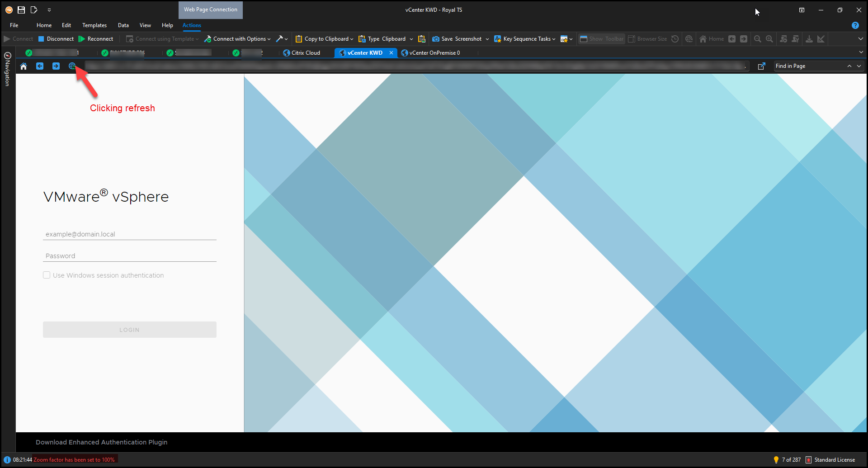Click the Standard License icon
The image size is (868, 468).
(809, 460)
